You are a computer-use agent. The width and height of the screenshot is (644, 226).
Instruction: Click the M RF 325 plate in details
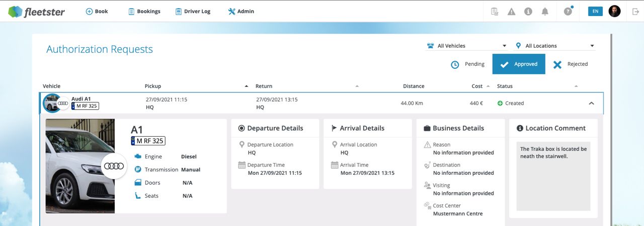point(148,141)
